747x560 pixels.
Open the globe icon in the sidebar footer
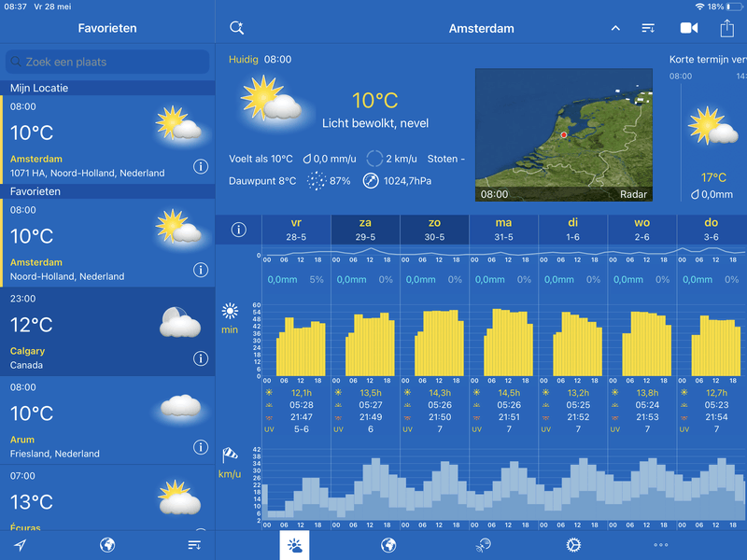pos(107,545)
